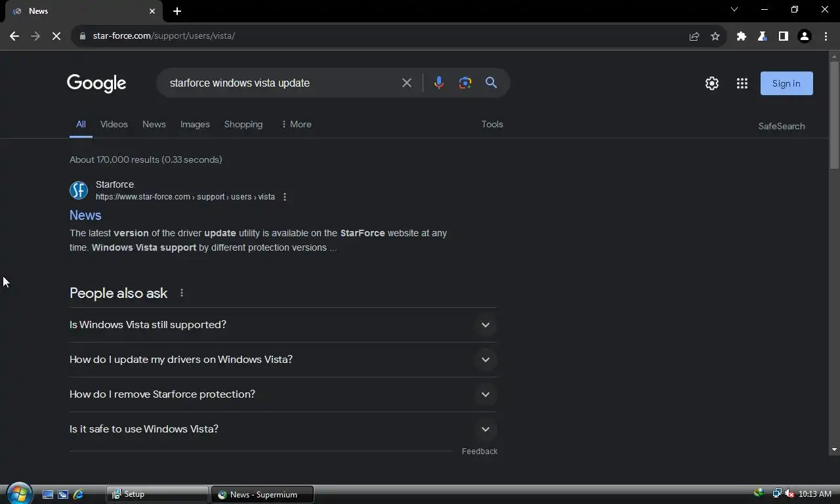Open the Extensions puzzle icon
The image size is (840, 504).
[x=742, y=36]
